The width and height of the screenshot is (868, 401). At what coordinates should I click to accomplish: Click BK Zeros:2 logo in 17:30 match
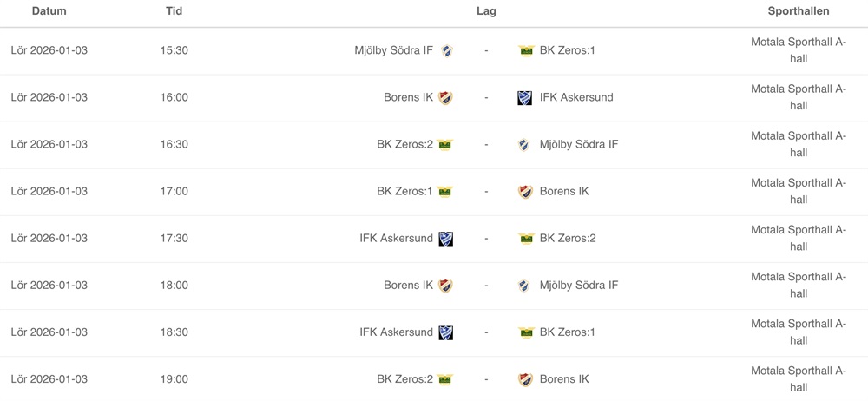pos(525,238)
